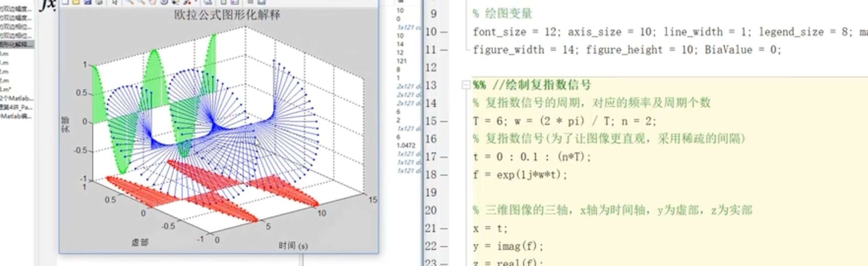868x266 pixels.
Task: Toggle breakpoint on line 21 dash
Action: [x=444, y=229]
